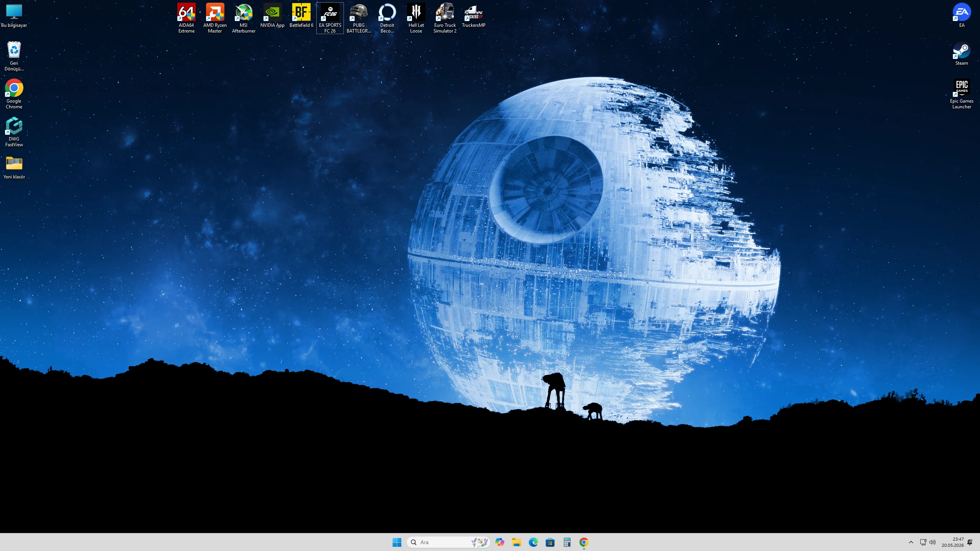
Task: Select the PUBG BATTLEGROUNDS shortcut
Action: (359, 18)
